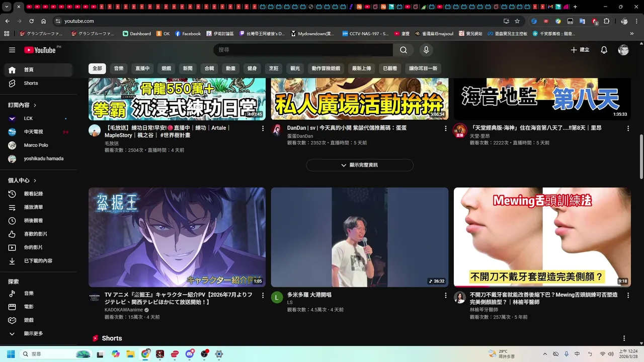The width and height of the screenshot is (644, 362).
Task: Explore 音樂 in sidebar
Action: click(x=39, y=293)
